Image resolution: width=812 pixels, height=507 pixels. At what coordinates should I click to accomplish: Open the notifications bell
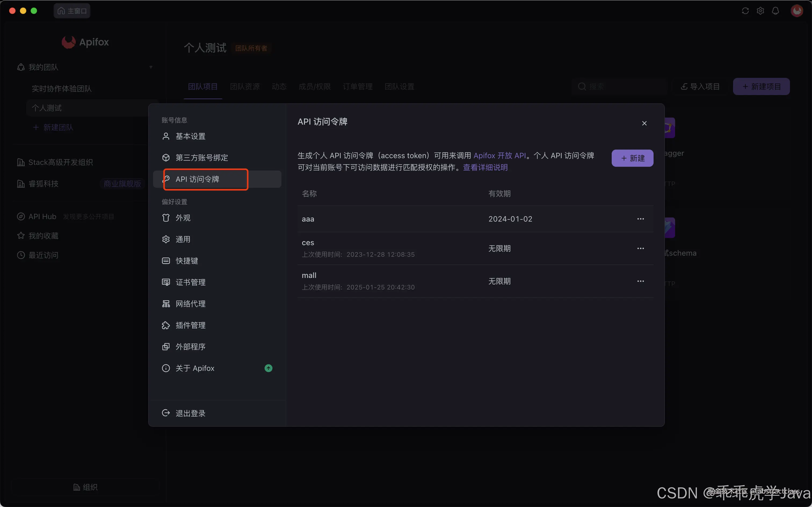[x=775, y=10]
